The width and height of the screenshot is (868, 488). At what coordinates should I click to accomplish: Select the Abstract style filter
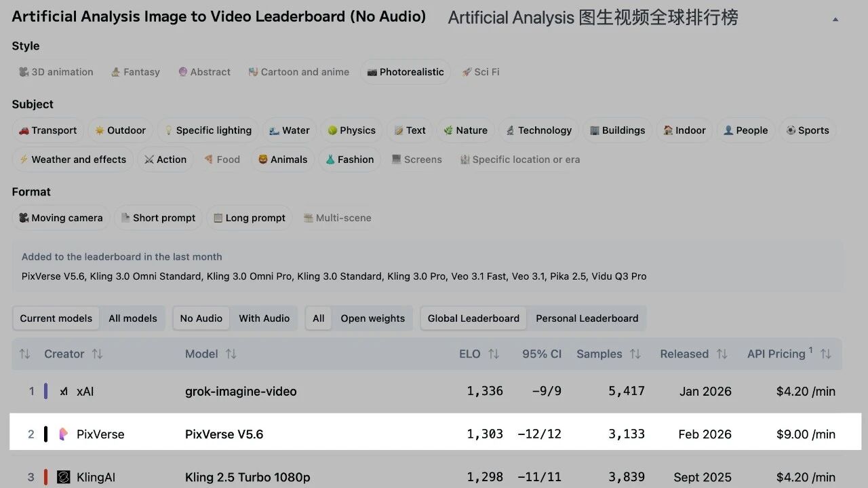[x=204, y=72]
